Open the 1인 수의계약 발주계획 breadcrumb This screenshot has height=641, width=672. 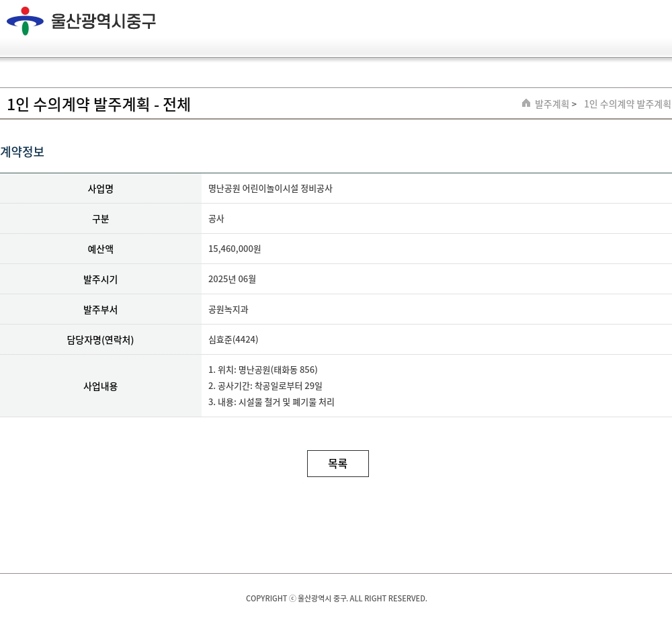(x=628, y=104)
